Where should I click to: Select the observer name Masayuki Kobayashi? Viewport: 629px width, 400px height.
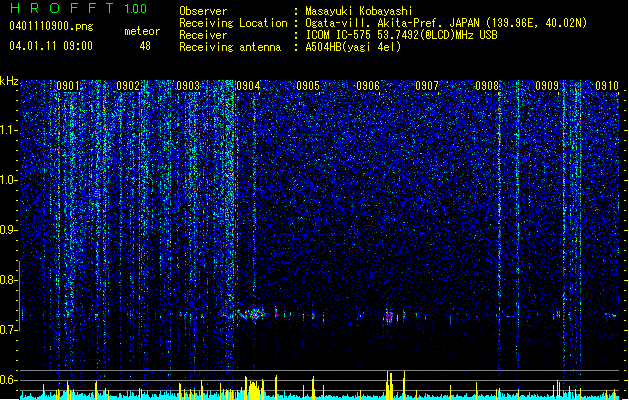359,11
